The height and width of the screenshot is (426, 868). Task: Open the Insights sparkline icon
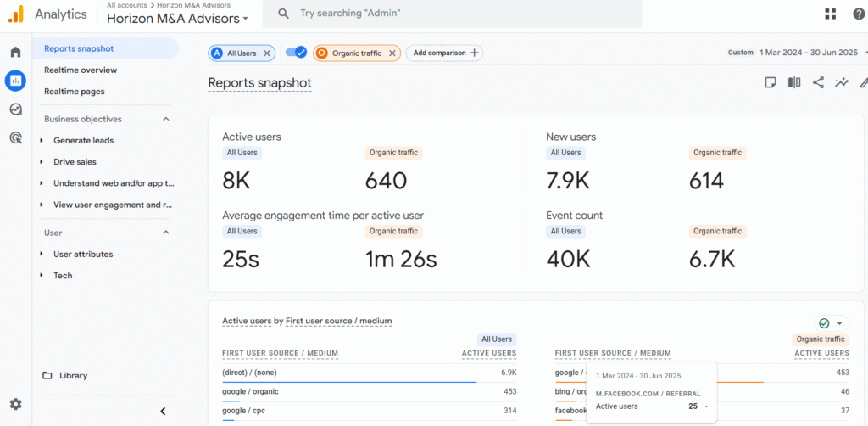842,82
